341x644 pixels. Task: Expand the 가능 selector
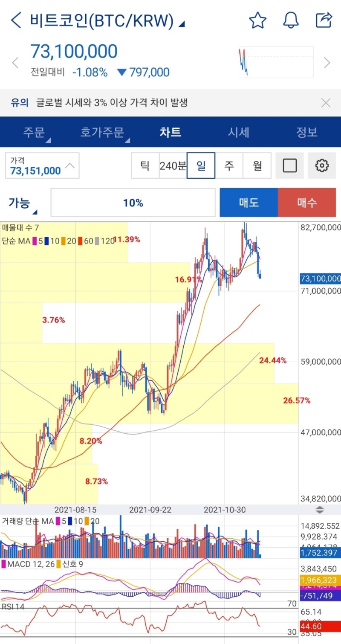(x=20, y=203)
